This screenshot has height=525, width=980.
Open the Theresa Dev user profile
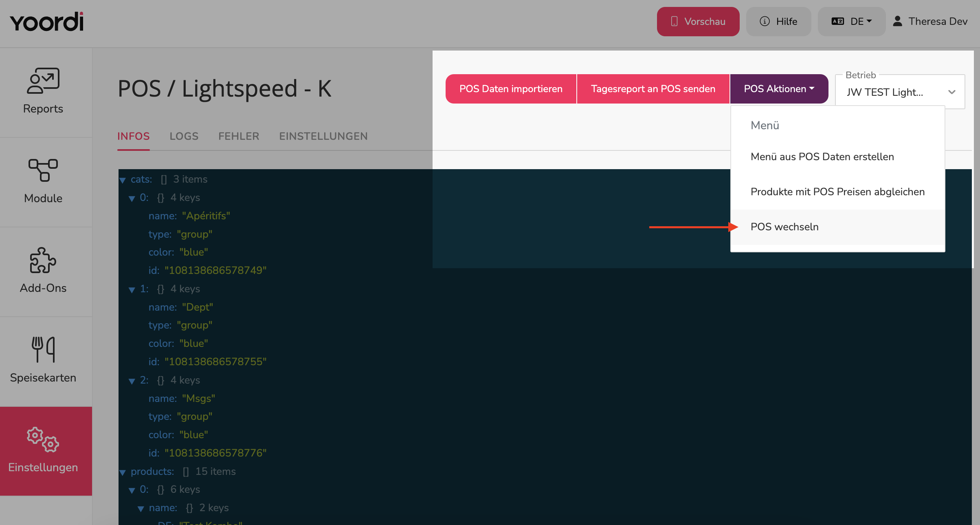(930, 21)
